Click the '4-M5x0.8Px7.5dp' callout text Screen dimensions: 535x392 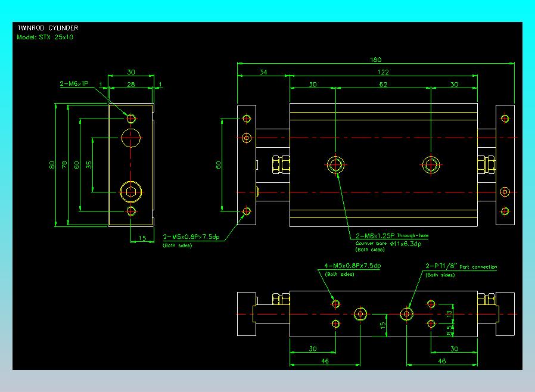[353, 266]
